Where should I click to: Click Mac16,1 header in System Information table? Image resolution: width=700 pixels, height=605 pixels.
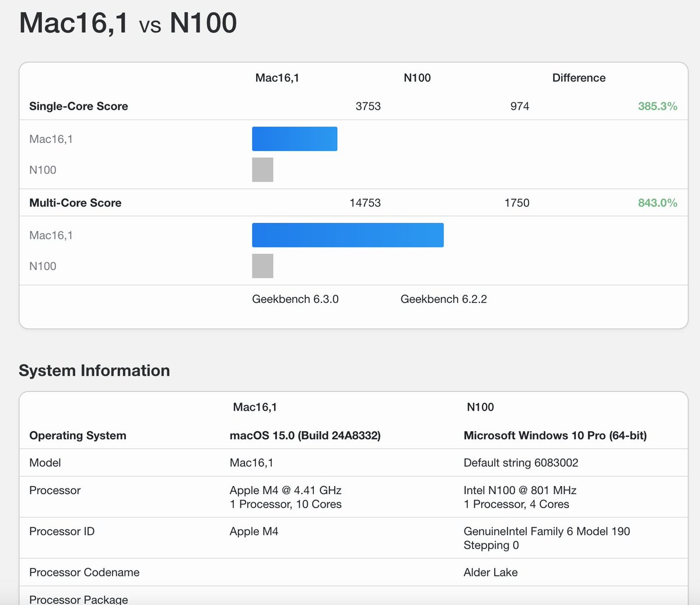[x=255, y=407]
